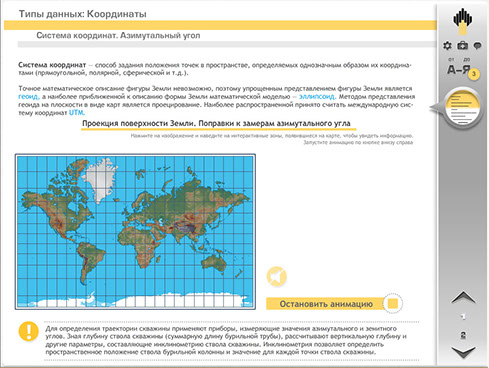Image resolution: width=489 pixels, height=368 pixels.
Task: Click the camera snapshot icon
Action: point(462,46)
